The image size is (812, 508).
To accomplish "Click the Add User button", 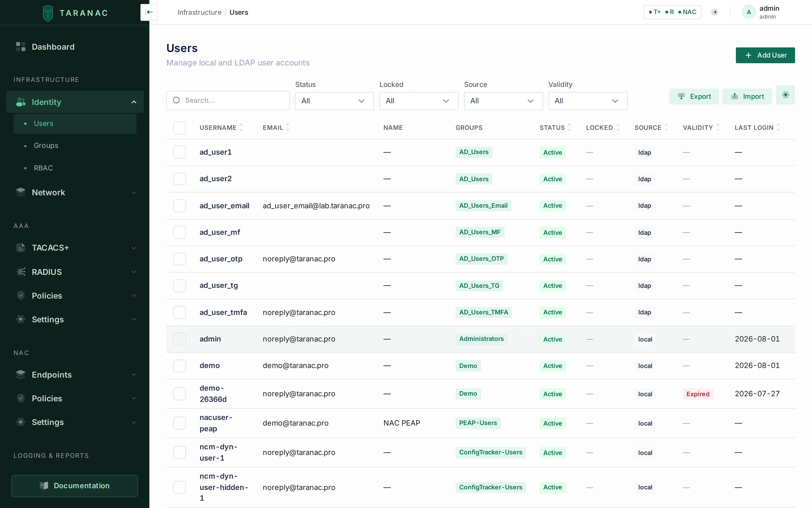I will (x=765, y=55).
